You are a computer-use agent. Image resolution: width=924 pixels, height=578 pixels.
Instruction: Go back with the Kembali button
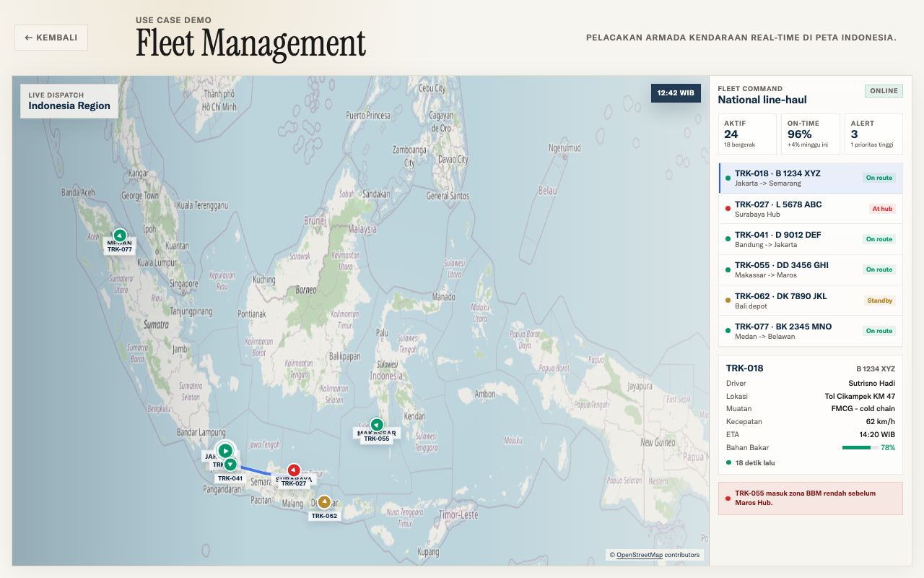(51, 38)
